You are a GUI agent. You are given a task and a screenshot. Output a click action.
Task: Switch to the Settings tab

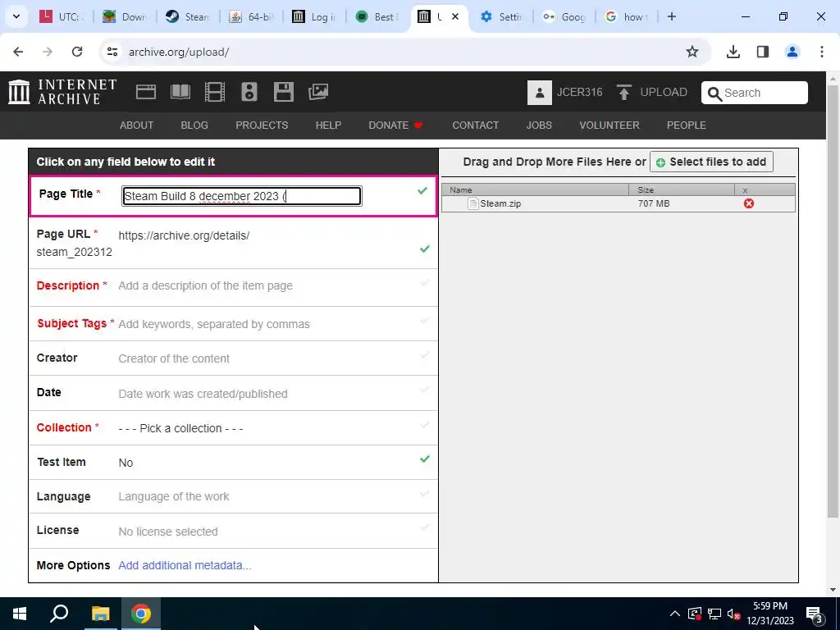point(503,16)
